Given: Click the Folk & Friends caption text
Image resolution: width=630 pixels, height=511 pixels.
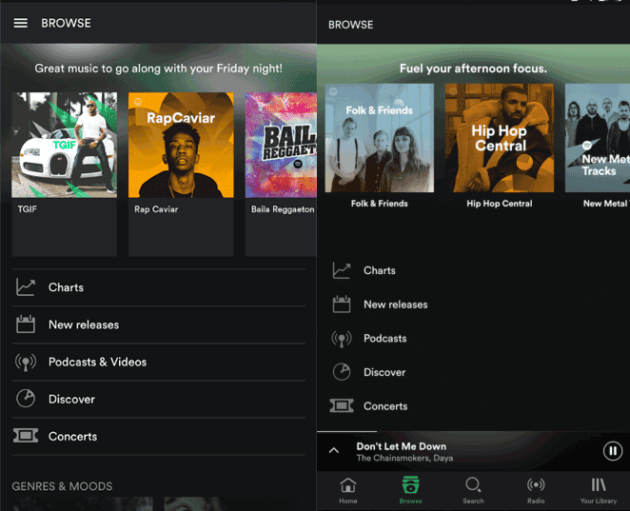Looking at the screenshot, I should pyautogui.click(x=379, y=204).
